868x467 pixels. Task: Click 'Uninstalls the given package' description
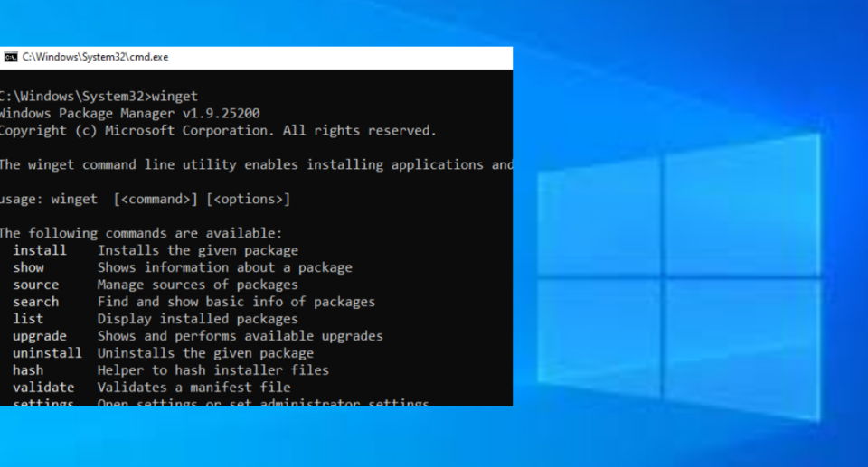(x=205, y=353)
